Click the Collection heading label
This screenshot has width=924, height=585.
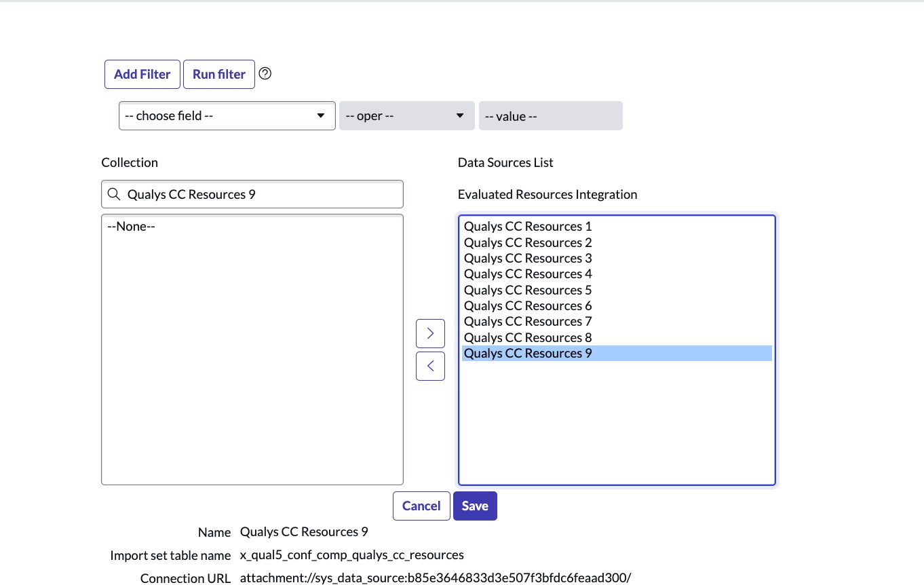point(130,162)
